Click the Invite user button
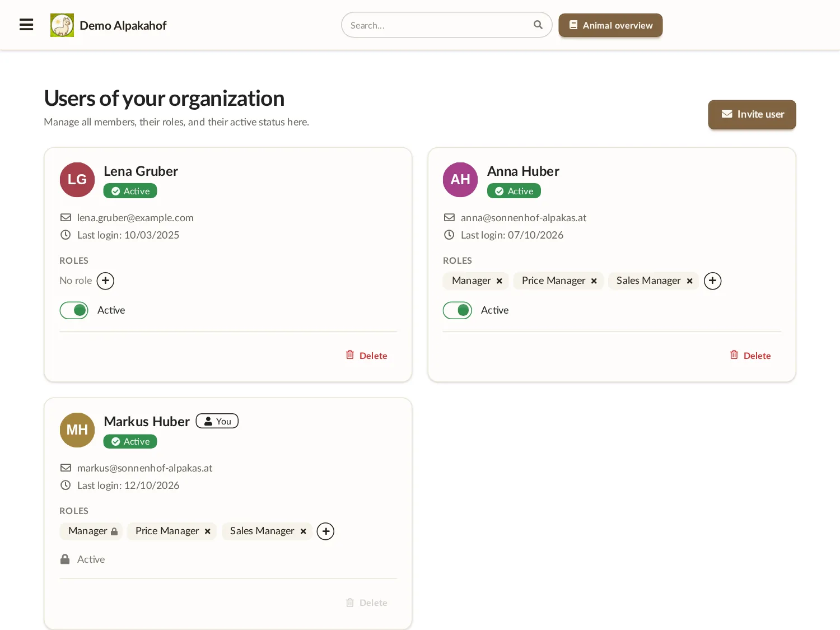This screenshot has width=840, height=630. 752,114
